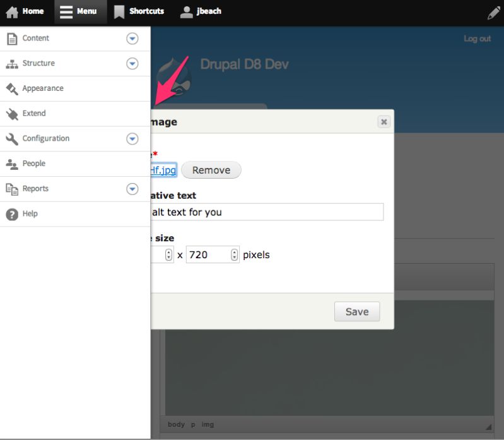
Task: Open the Appearance menu item
Action: pyautogui.click(x=43, y=88)
